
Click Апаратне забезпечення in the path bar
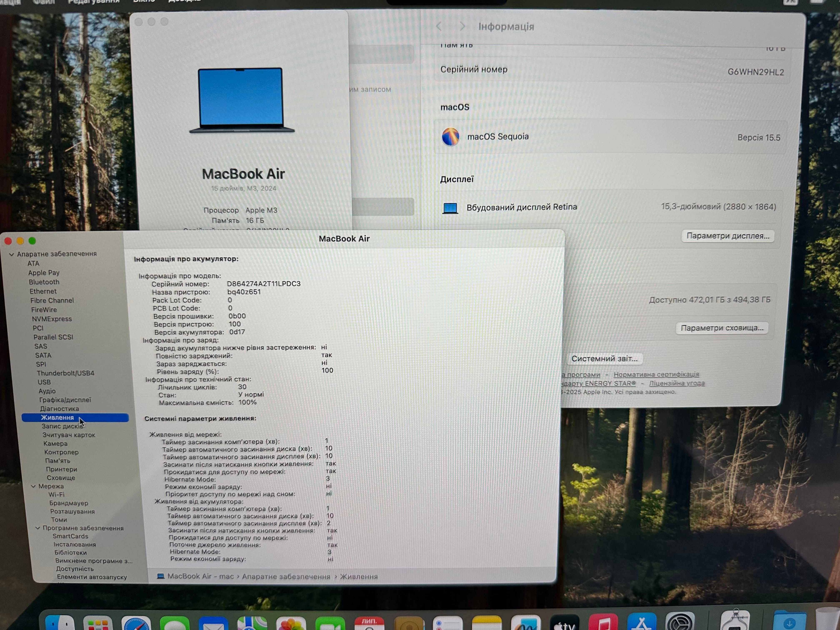[286, 576]
